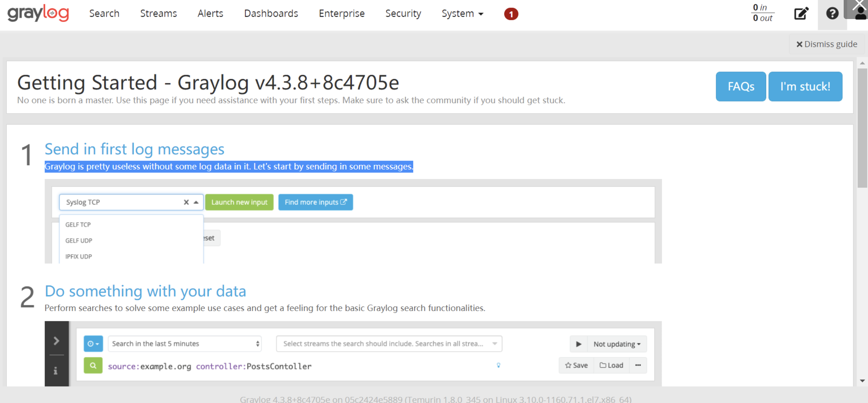868x403 pixels.
Task: Click the scratchpad edit icon
Action: 801,14
